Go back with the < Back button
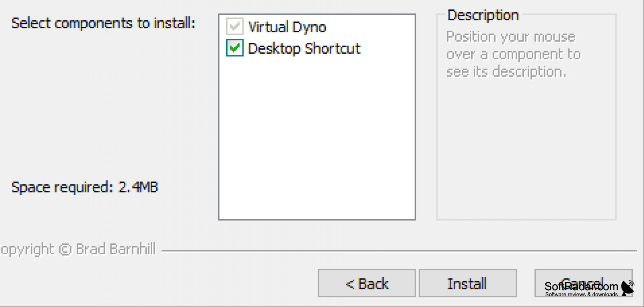This screenshot has width=644, height=307. 367,283
